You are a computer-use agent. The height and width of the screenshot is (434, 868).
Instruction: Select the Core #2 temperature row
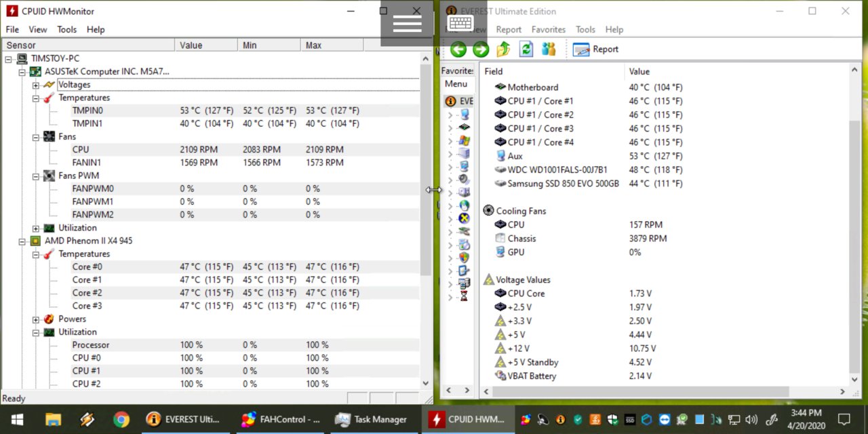pos(210,293)
